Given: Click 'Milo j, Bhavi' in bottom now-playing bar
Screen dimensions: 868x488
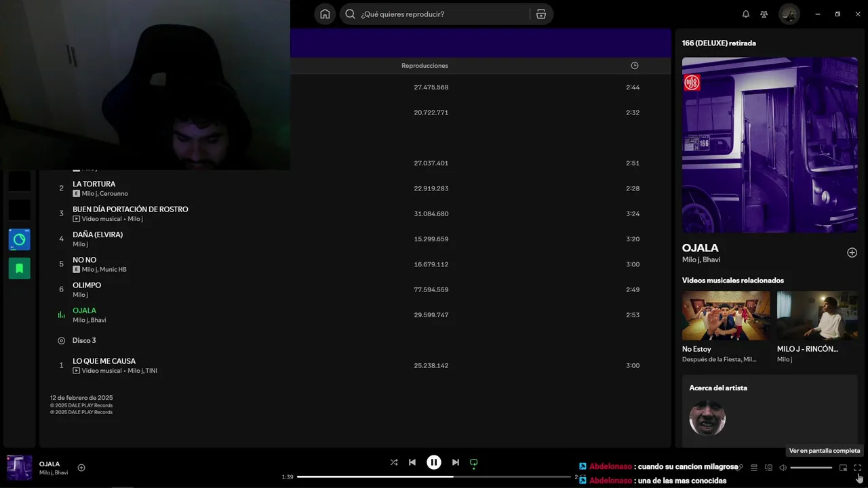Looking at the screenshot, I should [54, 472].
